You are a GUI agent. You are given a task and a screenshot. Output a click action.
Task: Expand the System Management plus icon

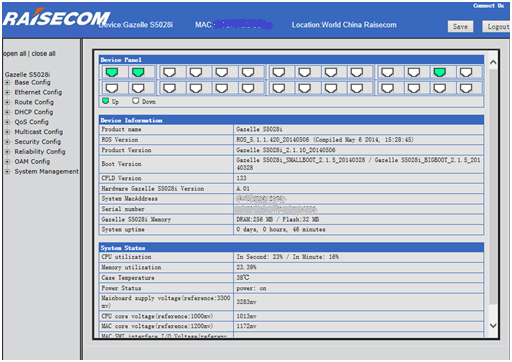[7, 172]
